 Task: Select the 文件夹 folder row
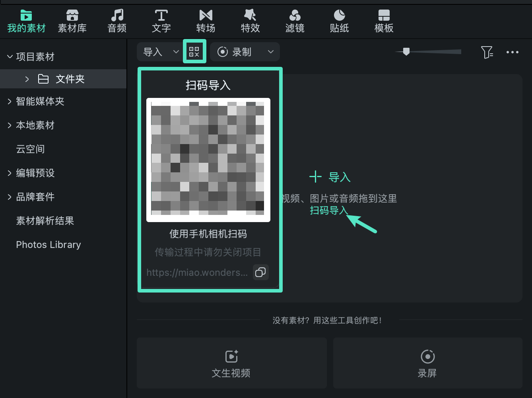[x=63, y=79]
